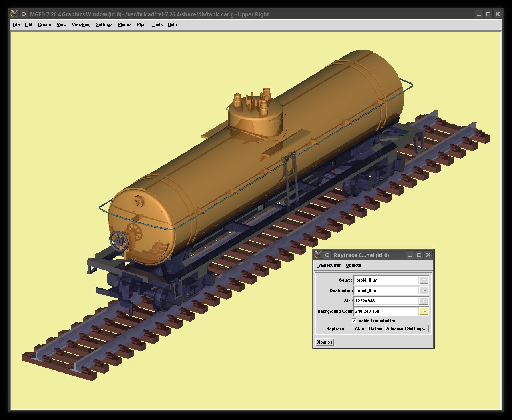This screenshot has height=420, width=512.
Task: Click the sticky button in MGED title bar
Action: point(24,14)
